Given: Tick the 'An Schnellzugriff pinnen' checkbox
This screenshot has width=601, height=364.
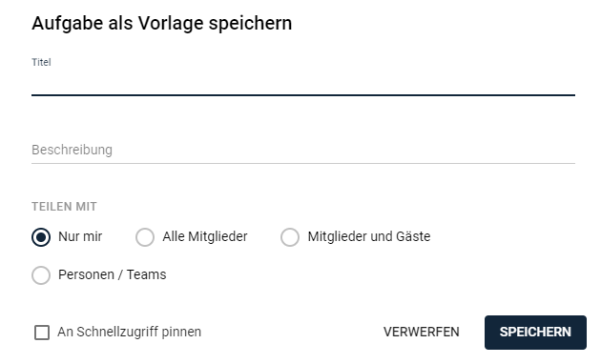Looking at the screenshot, I should point(42,333).
